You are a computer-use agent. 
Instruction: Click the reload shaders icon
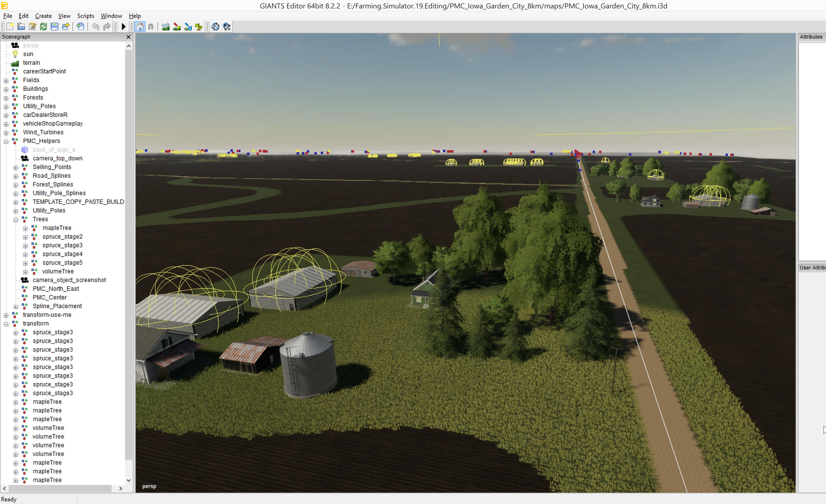click(215, 27)
